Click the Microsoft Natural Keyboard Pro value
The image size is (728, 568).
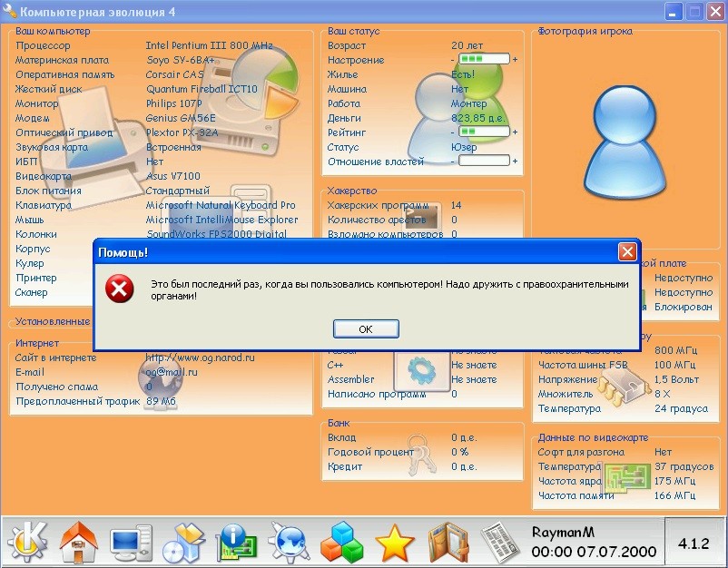[221, 205]
